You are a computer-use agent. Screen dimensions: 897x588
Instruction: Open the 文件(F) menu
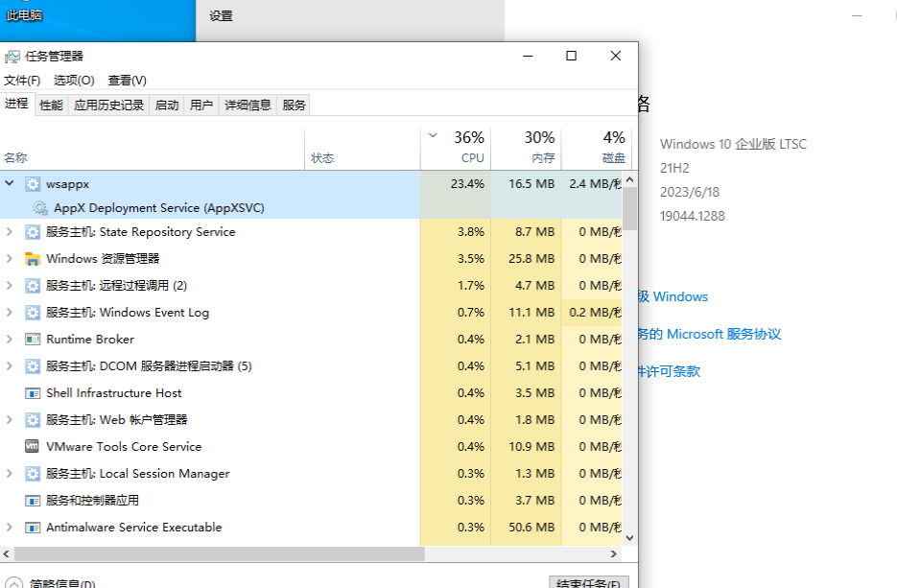pyautogui.click(x=22, y=81)
